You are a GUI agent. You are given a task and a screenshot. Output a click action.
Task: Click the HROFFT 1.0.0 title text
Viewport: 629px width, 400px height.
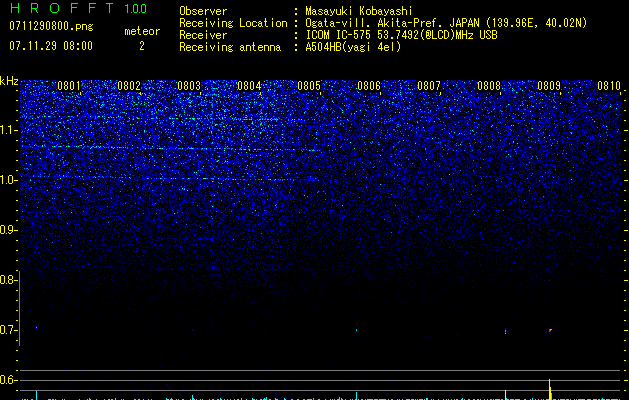pyautogui.click(x=78, y=8)
